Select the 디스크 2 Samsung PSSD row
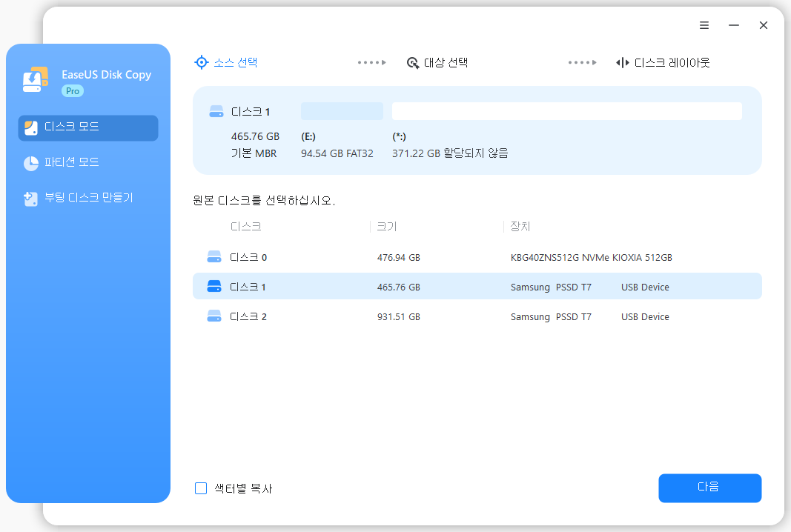 (x=445, y=316)
